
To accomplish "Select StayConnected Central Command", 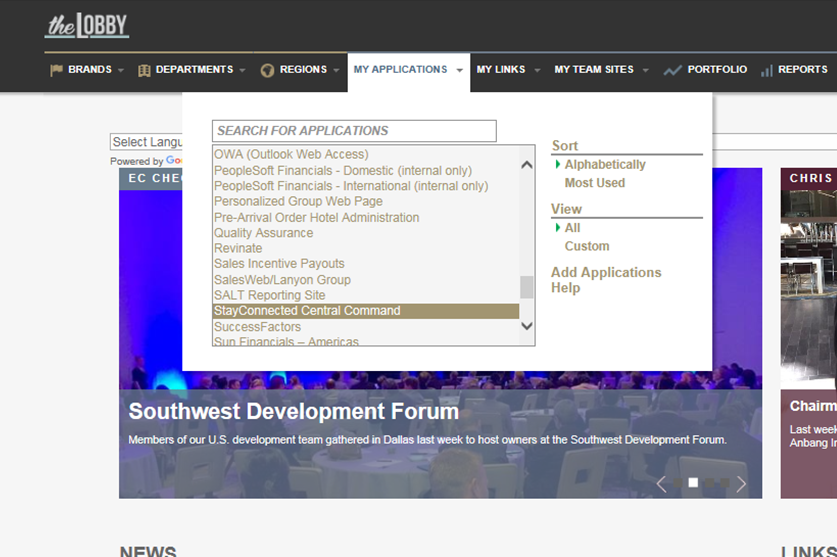I will click(366, 311).
